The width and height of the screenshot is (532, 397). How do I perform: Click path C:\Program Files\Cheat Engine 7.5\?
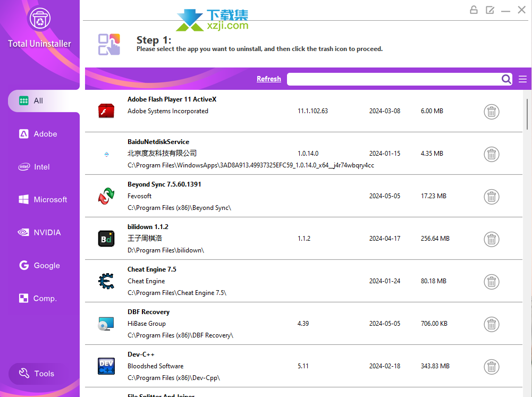[177, 293]
